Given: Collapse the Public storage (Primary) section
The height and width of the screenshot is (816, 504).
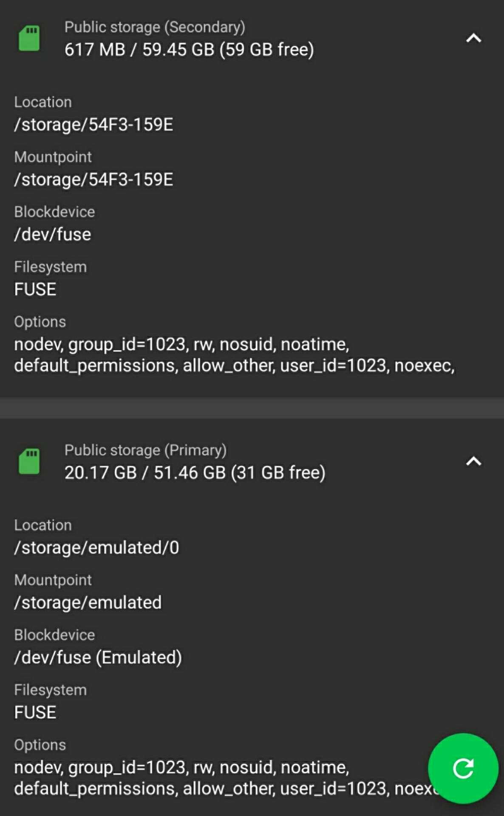Looking at the screenshot, I should 473,461.
